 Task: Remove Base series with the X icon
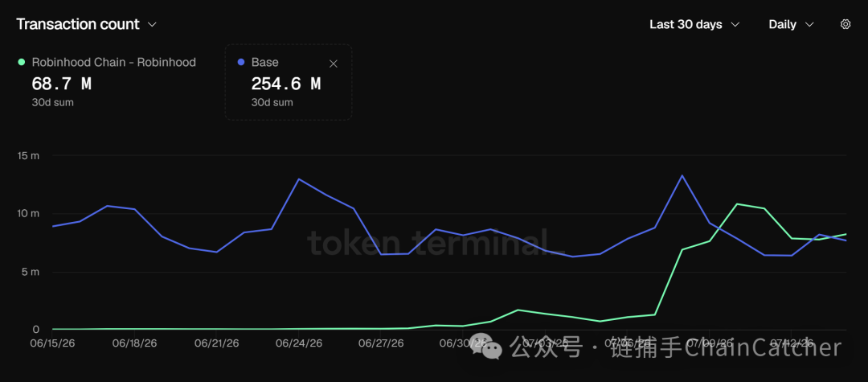tap(334, 64)
